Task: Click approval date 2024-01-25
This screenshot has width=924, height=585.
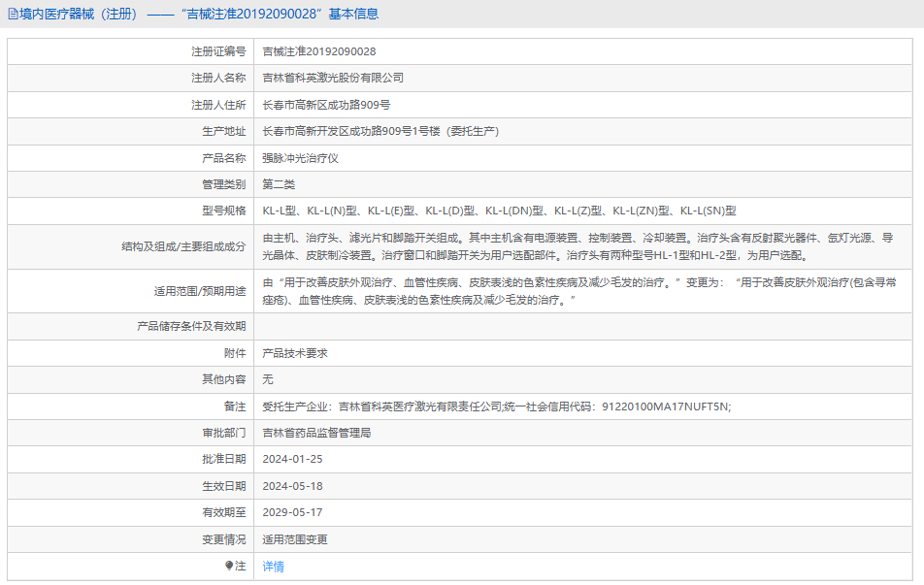Action: (292, 459)
